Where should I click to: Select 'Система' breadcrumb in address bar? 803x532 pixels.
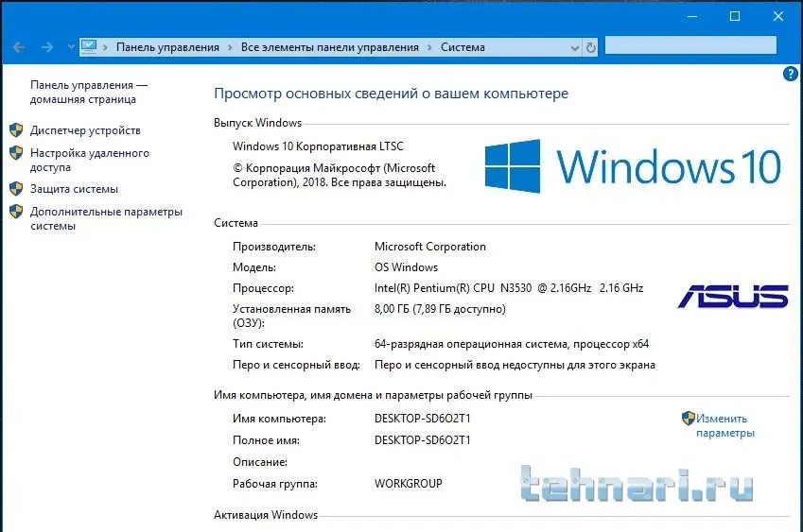[x=463, y=47]
